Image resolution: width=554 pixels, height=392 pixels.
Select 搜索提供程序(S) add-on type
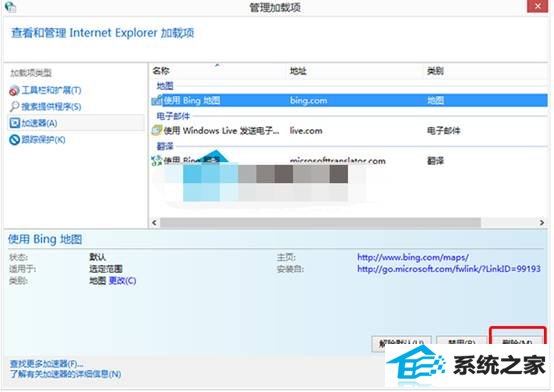click(x=51, y=107)
